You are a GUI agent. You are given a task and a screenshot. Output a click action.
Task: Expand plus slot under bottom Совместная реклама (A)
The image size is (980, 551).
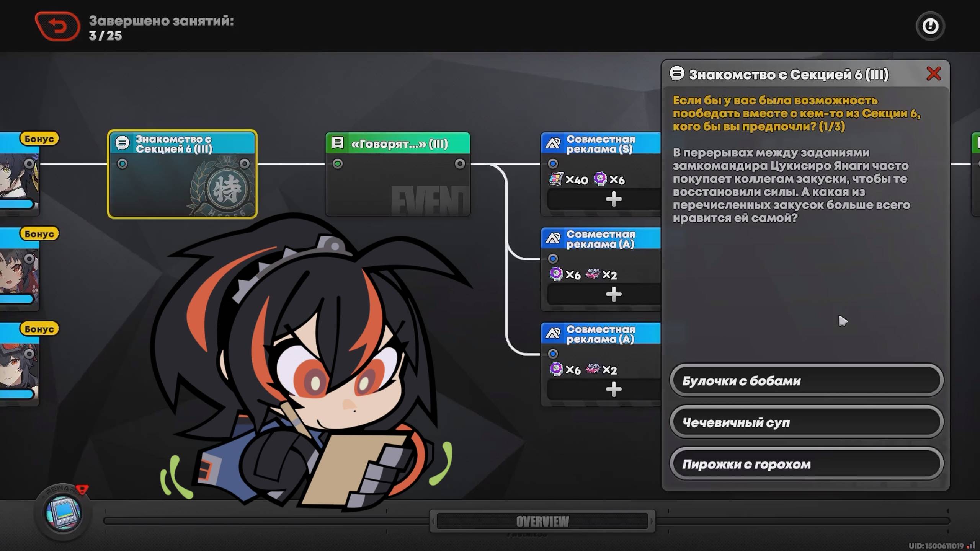coord(613,390)
